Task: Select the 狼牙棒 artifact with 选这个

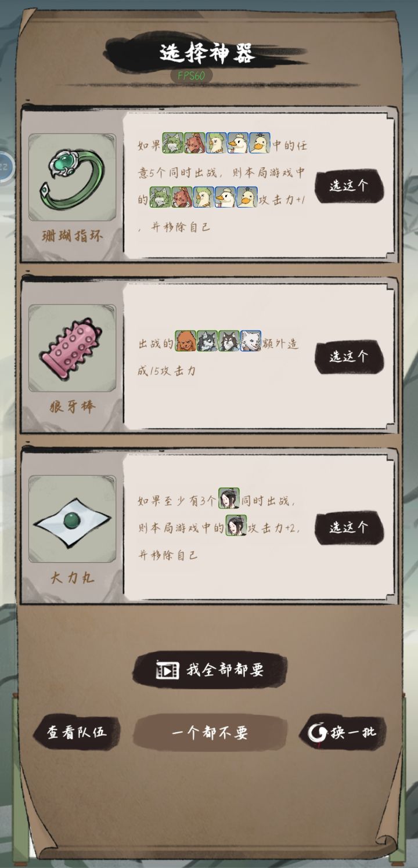Action: 349,356
